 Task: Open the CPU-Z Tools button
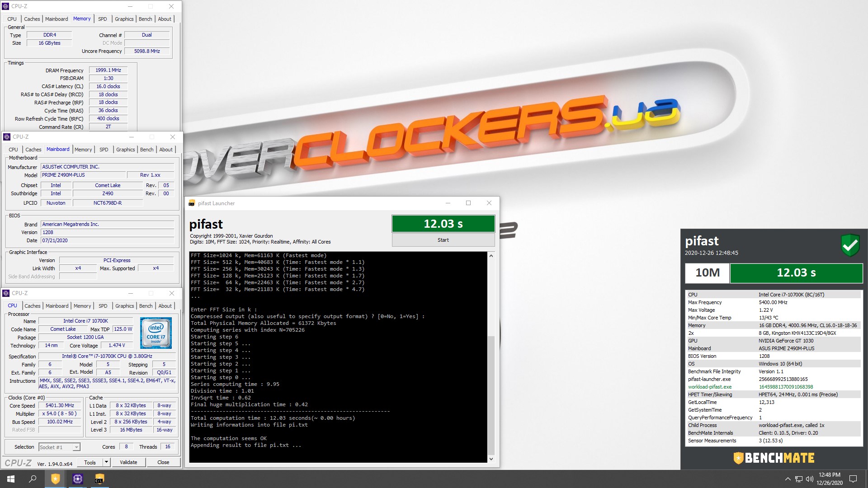coord(90,462)
